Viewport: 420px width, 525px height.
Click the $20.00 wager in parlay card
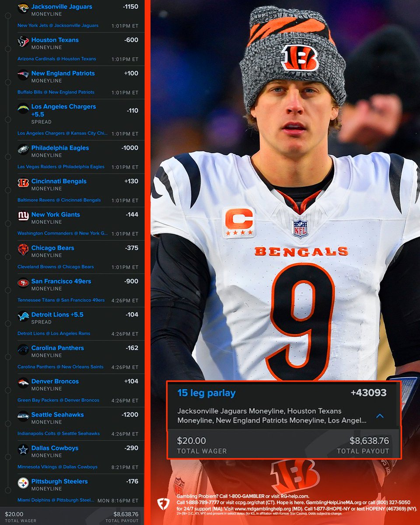point(192,441)
